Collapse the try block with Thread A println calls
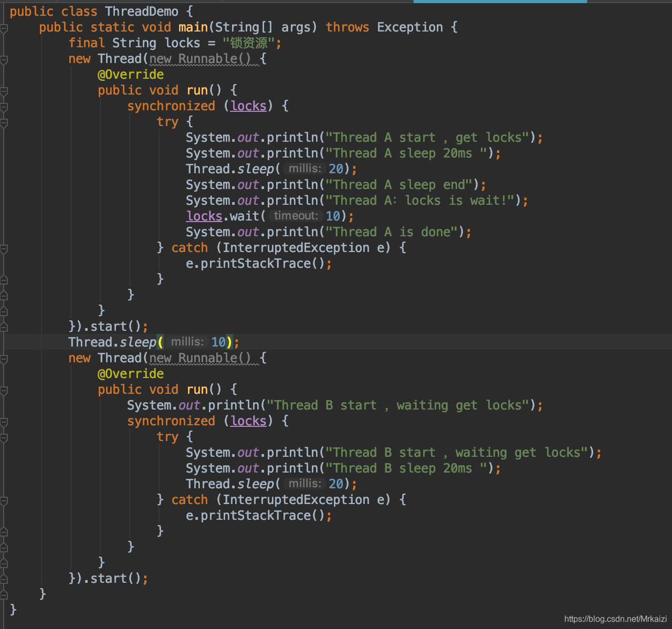Screen dimensions: 672x629 (4, 123)
